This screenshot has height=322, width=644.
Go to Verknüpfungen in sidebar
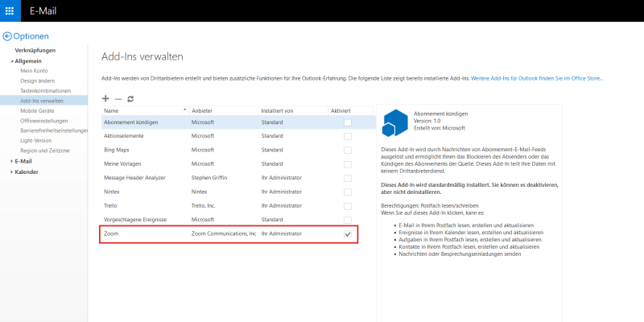[x=35, y=51]
